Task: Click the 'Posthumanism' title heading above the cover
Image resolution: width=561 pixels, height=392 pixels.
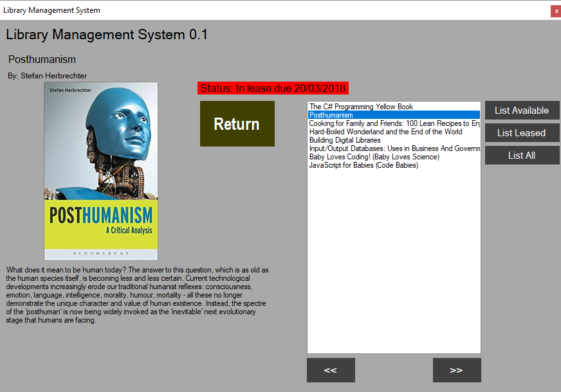Action: point(42,59)
